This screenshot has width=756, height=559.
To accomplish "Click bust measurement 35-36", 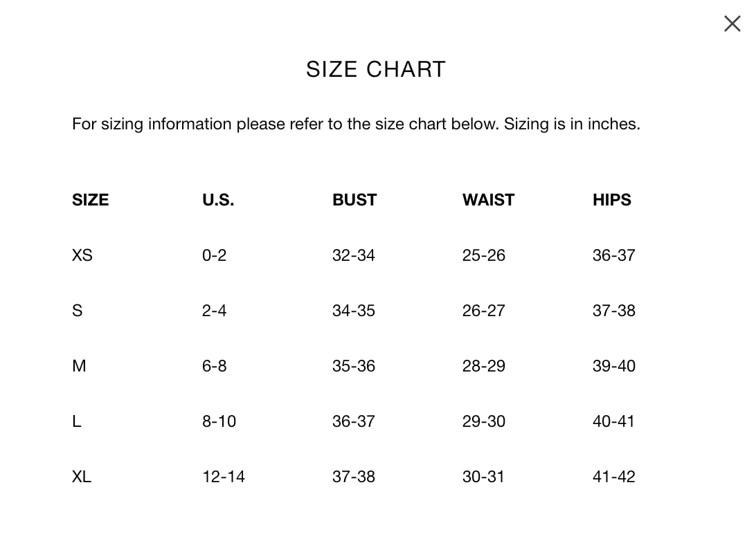I will click(353, 366).
